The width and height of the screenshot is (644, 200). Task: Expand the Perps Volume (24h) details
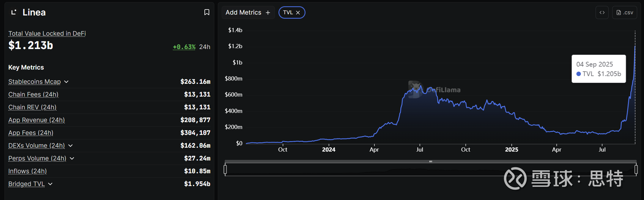tap(72, 158)
